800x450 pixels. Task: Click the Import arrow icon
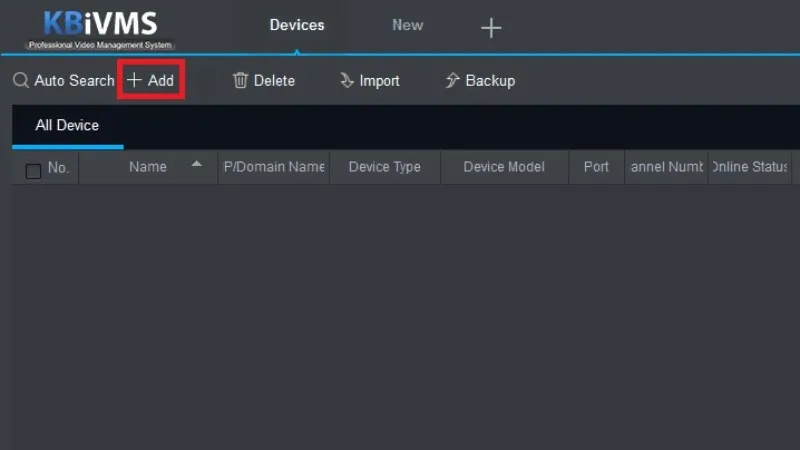point(347,80)
